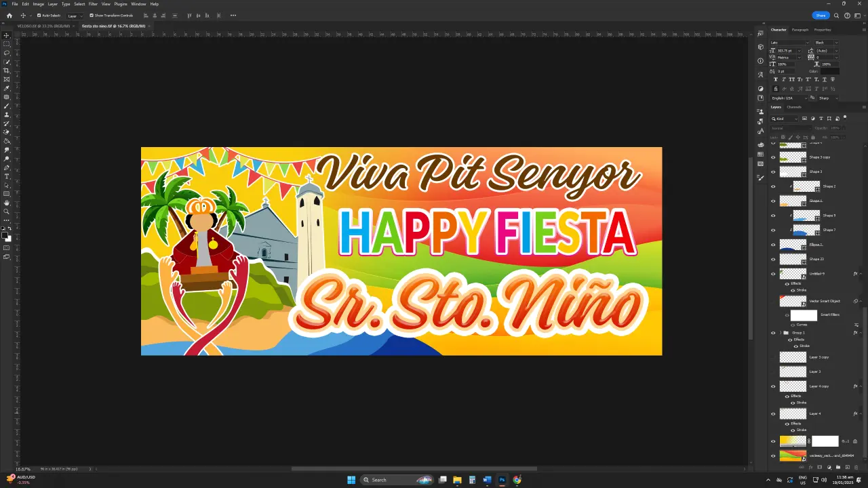Open the Plugins menu
The height and width of the screenshot is (488, 868).
click(121, 4)
